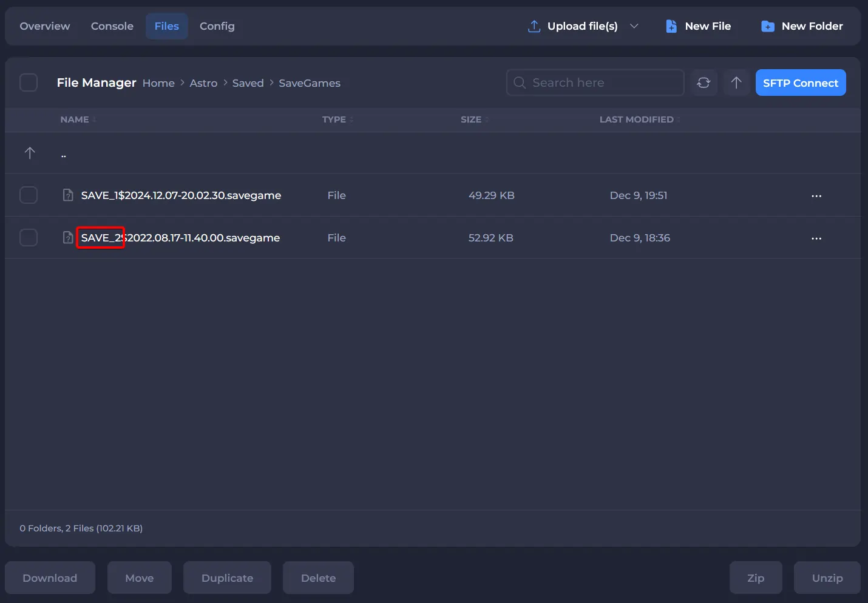
Task: Click the Zip button
Action: tap(756, 578)
